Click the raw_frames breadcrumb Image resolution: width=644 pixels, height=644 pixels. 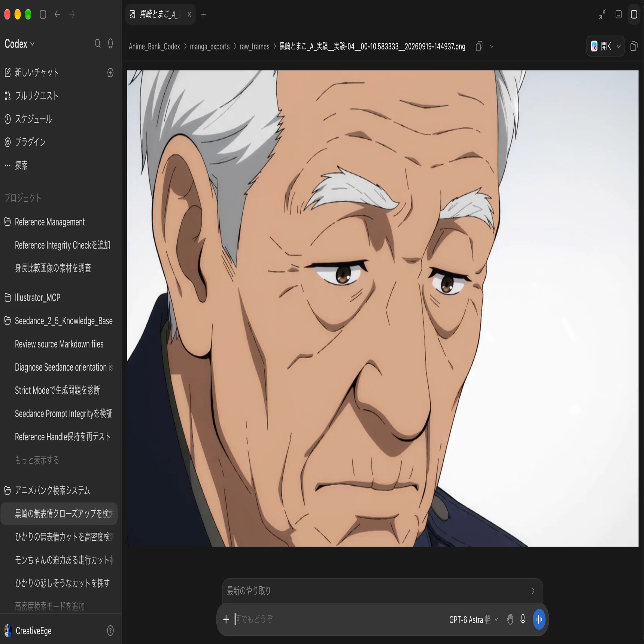pos(254,46)
